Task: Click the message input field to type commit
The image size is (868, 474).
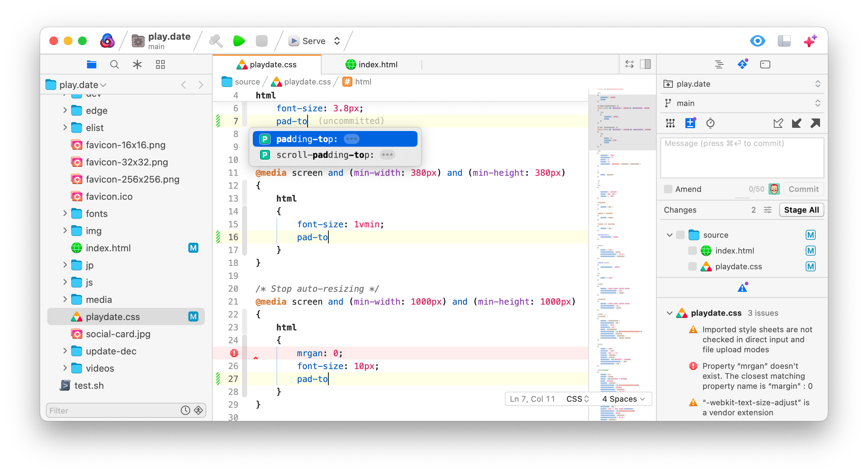Action: pyautogui.click(x=741, y=158)
